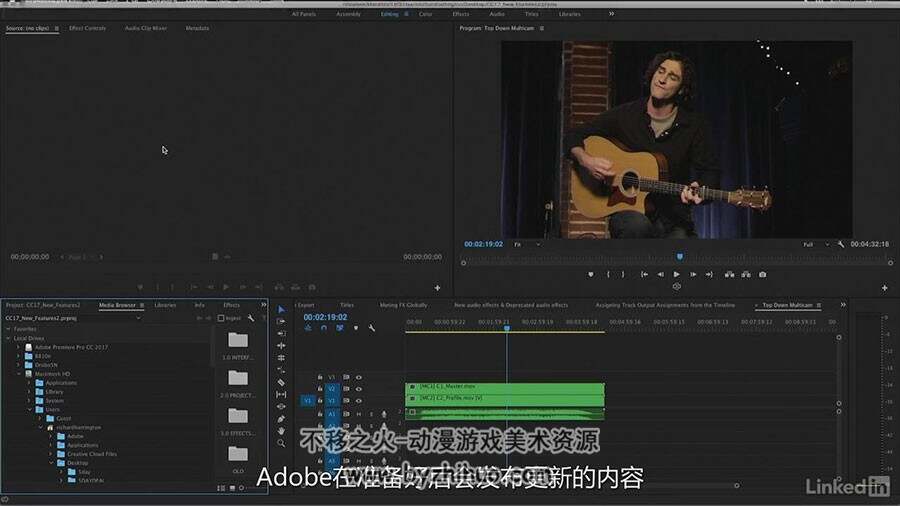Mark Out point in Program monitor
Viewport: 900px width, 506px height.
[x=623, y=274]
